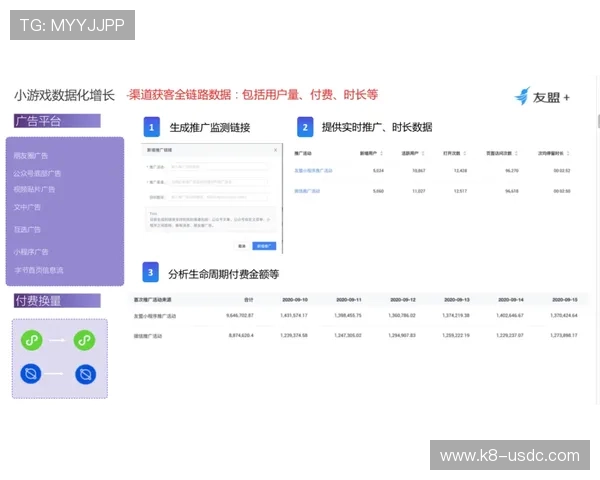Click the page visits value 96,270

(512, 170)
